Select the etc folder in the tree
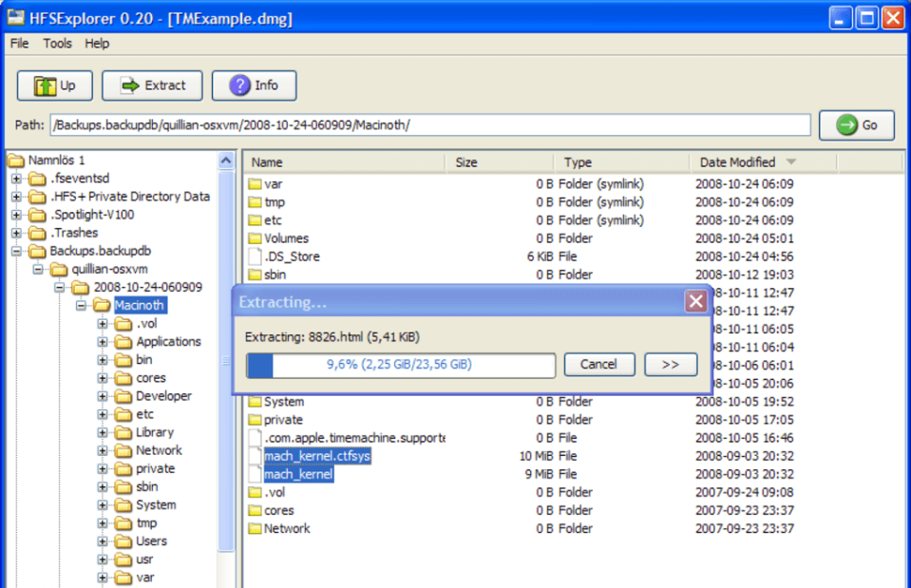The width and height of the screenshot is (911, 588). 144,414
